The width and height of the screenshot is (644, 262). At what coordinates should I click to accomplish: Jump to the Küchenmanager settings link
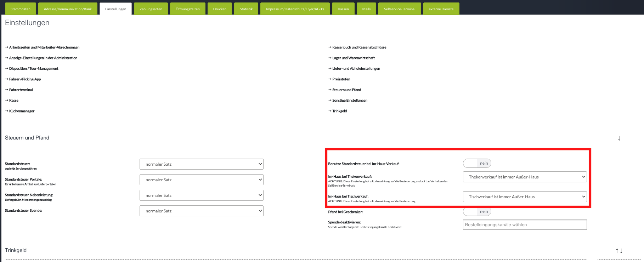(22, 111)
